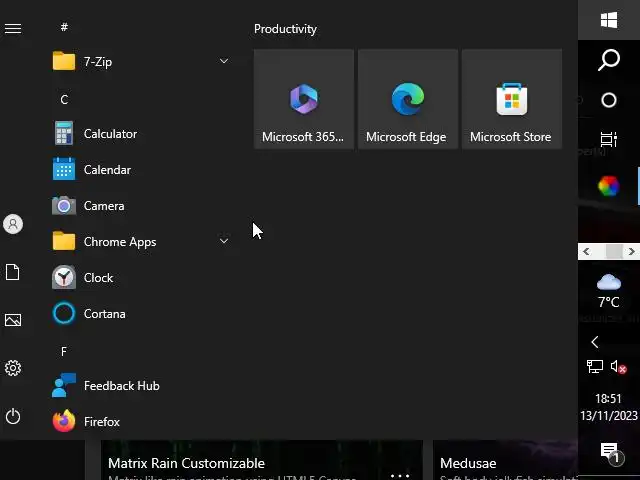Viewport: 640px width, 480px height.
Task: Click scrollbar left arrow
Action: (x=587, y=251)
